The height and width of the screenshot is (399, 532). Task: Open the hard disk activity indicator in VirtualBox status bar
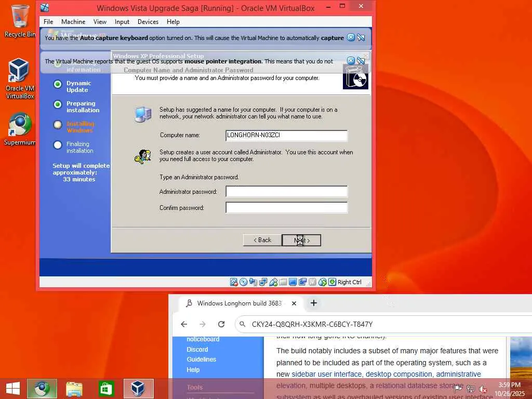234,282
